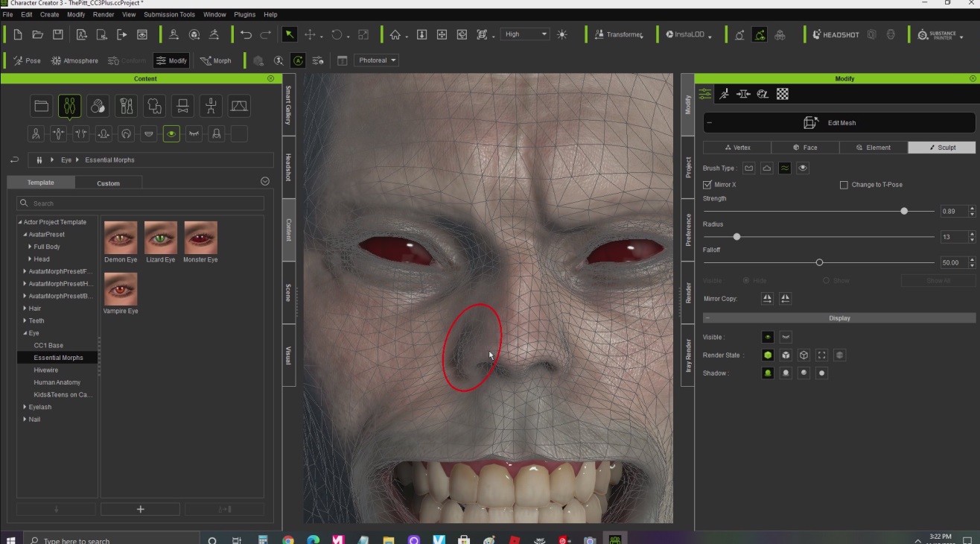980x544 pixels.
Task: Open the Accessory category in Content
Action: click(x=182, y=107)
